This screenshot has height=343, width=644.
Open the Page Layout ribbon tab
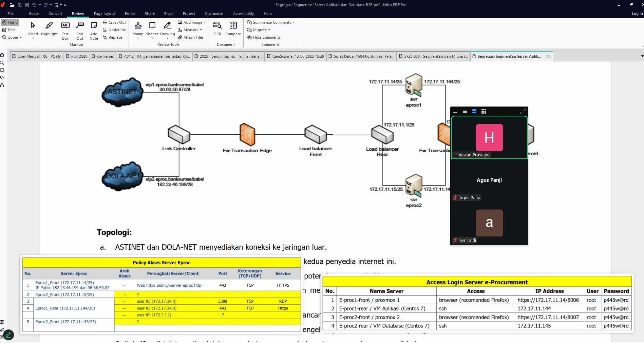point(104,14)
